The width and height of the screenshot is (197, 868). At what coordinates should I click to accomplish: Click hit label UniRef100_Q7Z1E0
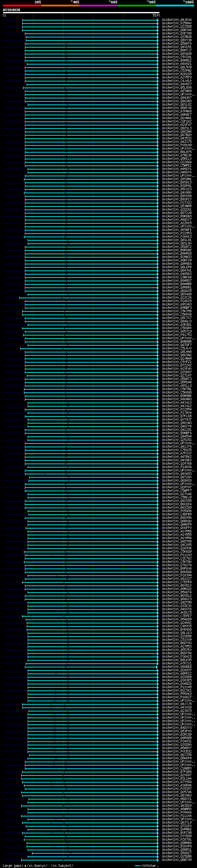click(x=177, y=826)
